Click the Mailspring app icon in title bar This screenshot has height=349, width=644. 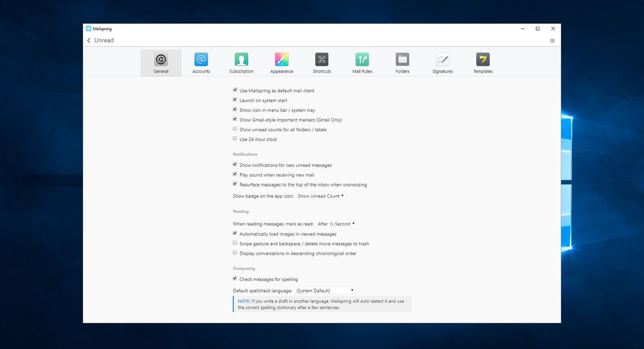point(88,28)
